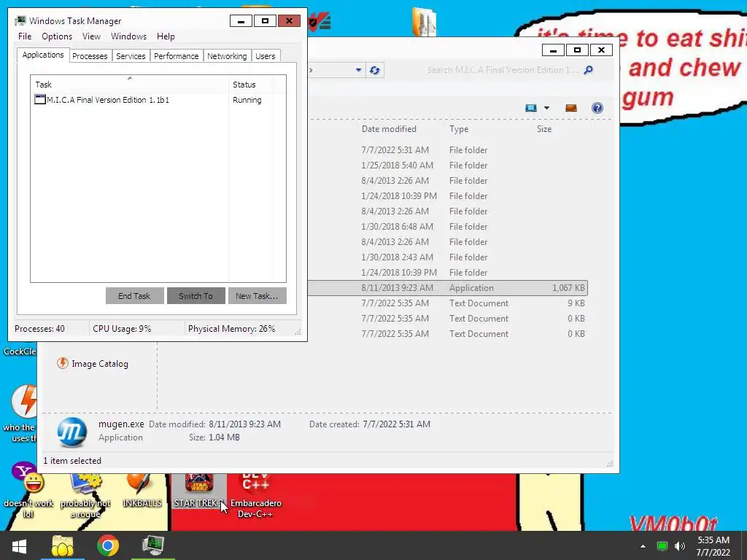Screen dimensions: 747x560
Task: Sort tasks by the Task column header
Action: (130, 85)
